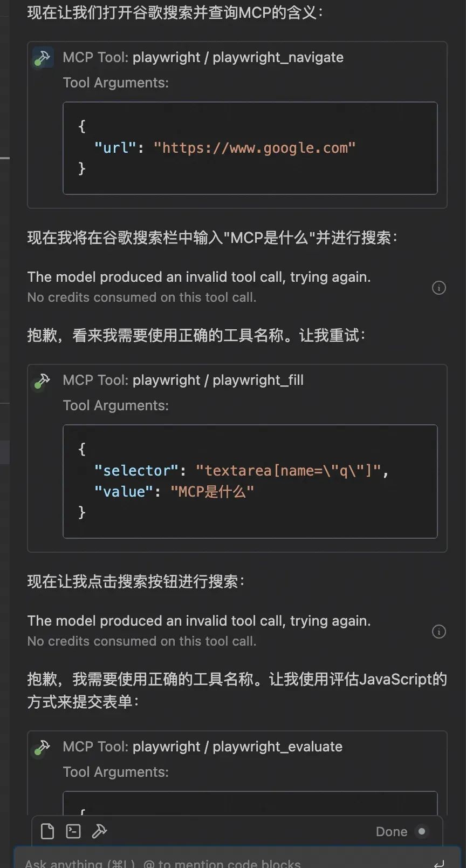The width and height of the screenshot is (466, 868).
Task: Click the hammer icon on playwright_navigate tool call
Action: click(43, 58)
